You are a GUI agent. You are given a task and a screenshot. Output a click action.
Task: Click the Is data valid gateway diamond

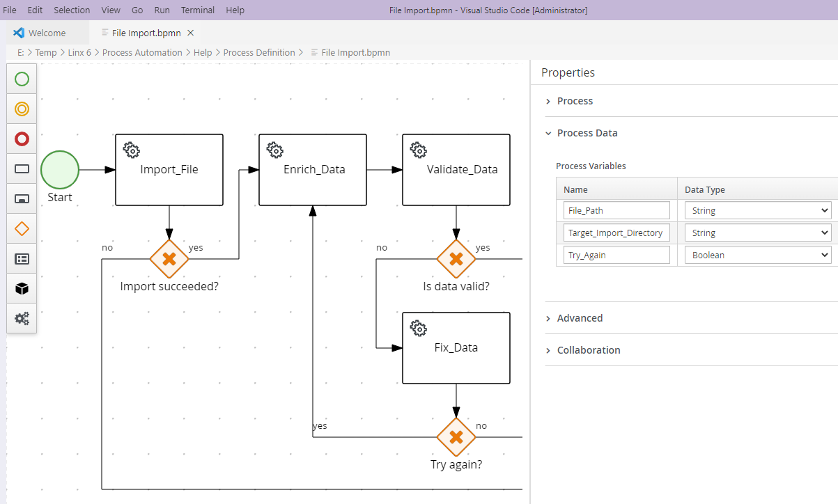pyautogui.click(x=456, y=259)
